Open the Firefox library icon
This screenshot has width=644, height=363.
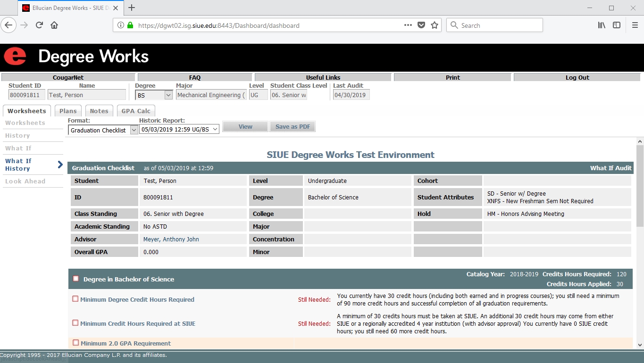point(602,25)
